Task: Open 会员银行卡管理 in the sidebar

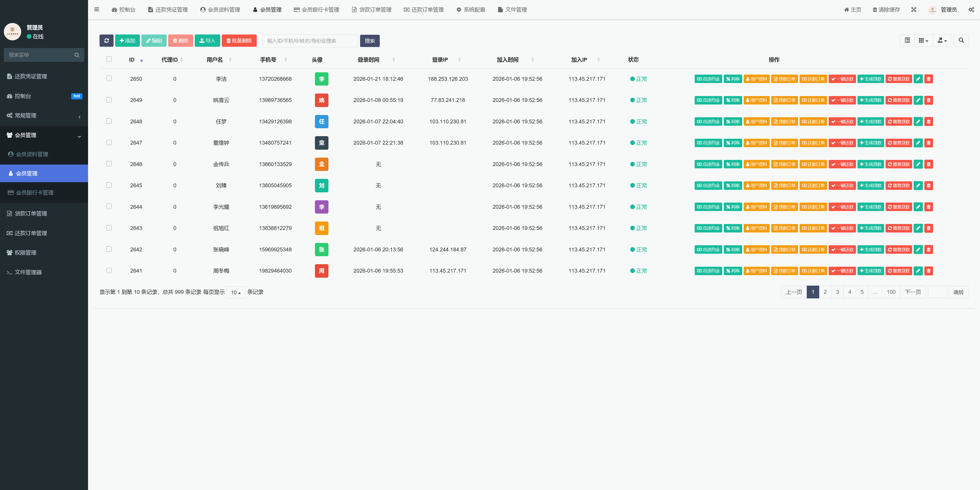Action: (x=34, y=193)
